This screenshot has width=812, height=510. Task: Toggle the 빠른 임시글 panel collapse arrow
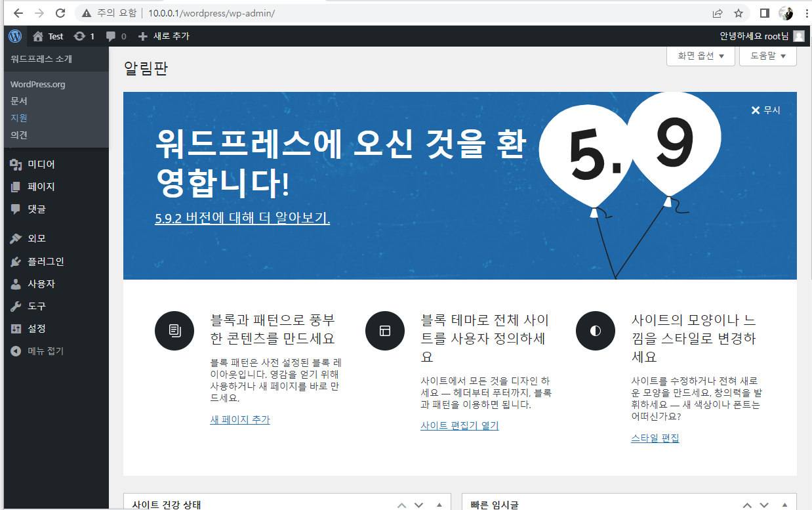pyautogui.click(x=784, y=505)
